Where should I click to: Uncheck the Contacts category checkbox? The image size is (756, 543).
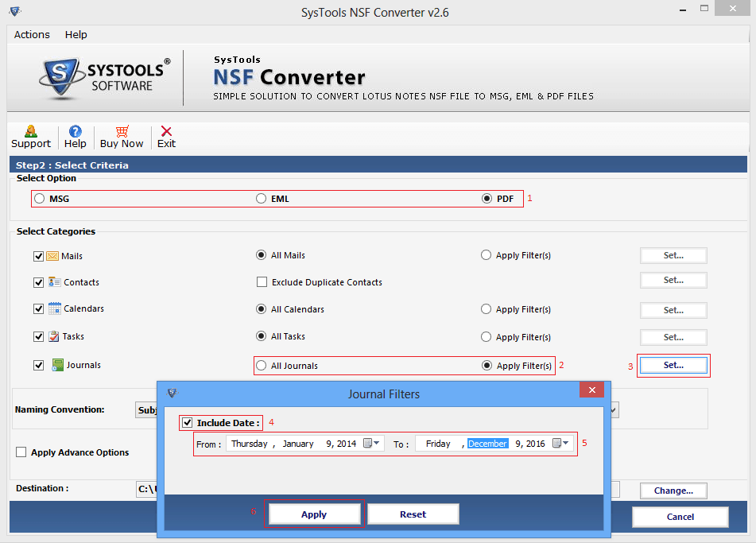[39, 282]
